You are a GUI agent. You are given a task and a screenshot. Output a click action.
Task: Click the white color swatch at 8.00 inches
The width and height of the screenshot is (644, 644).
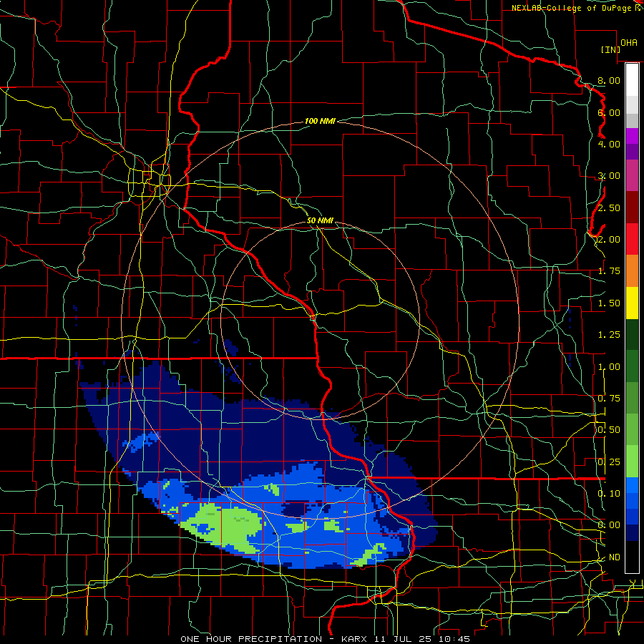tap(632, 79)
